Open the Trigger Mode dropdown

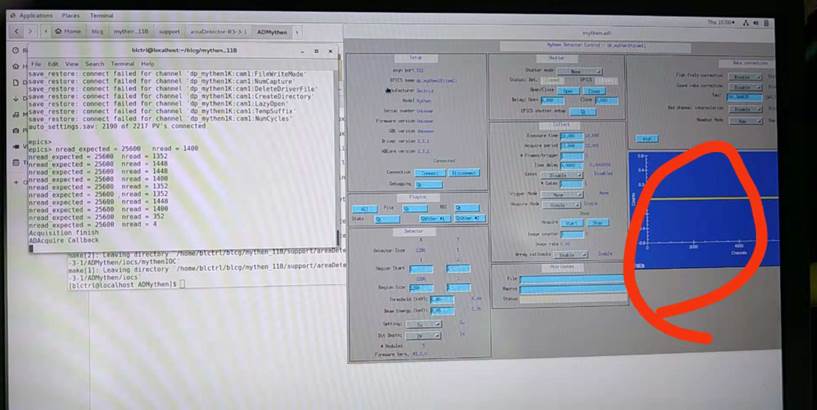561,194
